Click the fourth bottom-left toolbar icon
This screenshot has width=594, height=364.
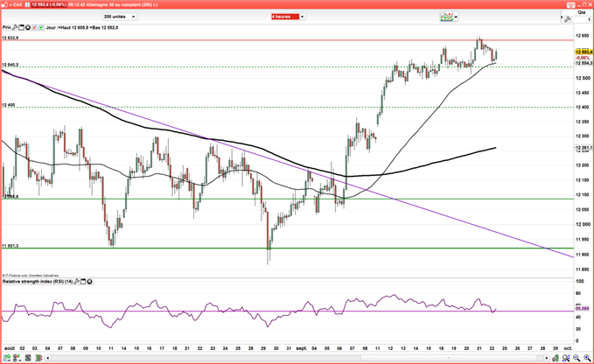pyautogui.click(x=38, y=358)
